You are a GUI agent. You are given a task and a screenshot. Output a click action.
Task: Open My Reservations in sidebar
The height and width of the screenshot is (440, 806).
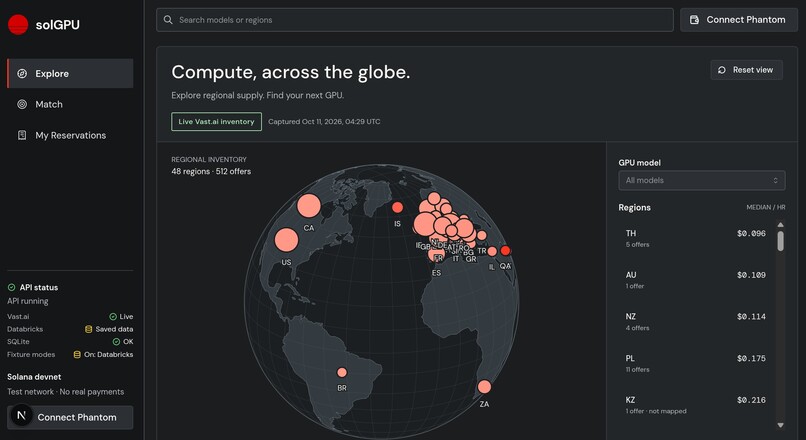[70, 135]
